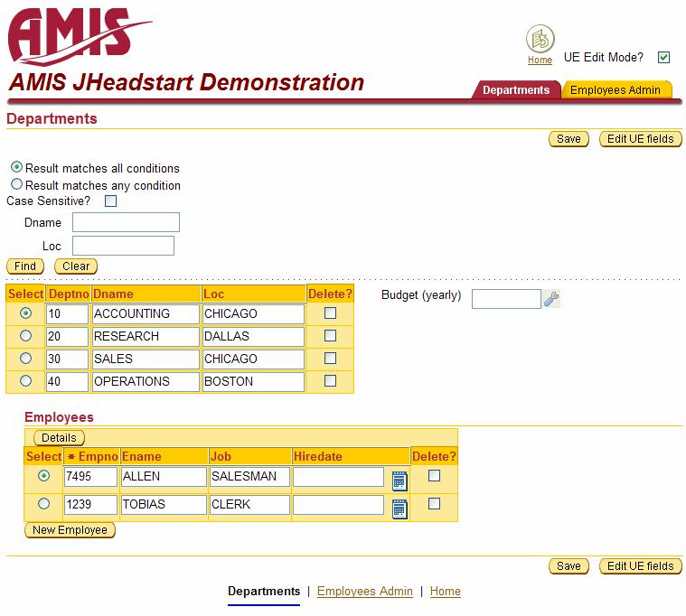Mark employee TOBIAS for deletion
Screen dimensions: 686x616
click(434, 503)
